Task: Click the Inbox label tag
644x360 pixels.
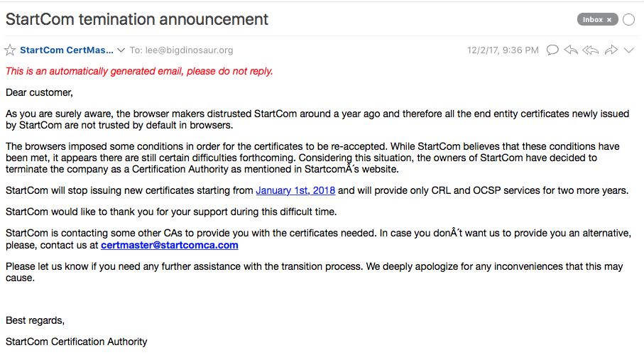Action: click(592, 20)
